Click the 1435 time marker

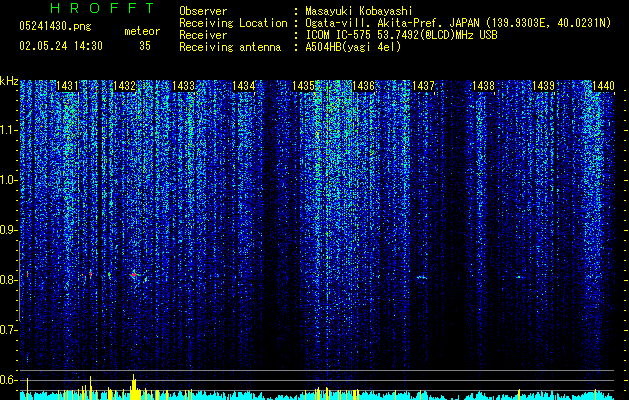click(x=303, y=86)
